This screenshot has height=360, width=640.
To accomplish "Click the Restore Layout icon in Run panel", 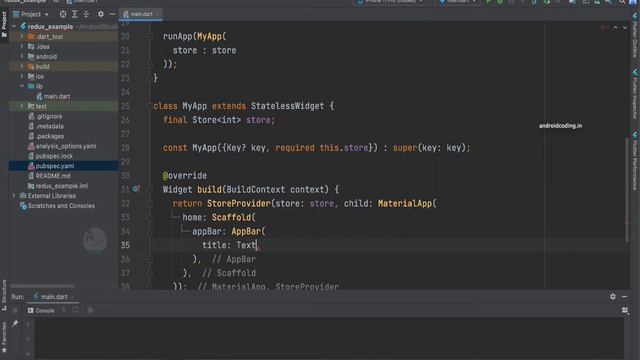I will tap(625, 311).
